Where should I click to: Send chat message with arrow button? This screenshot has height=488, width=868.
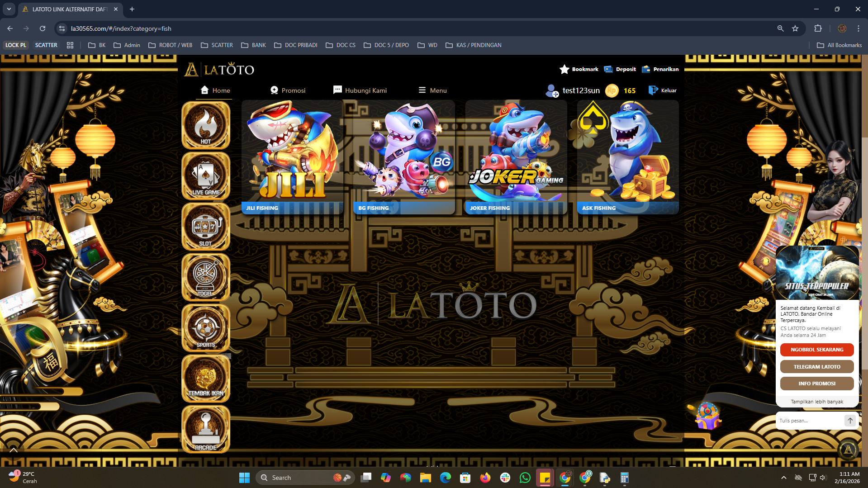point(850,421)
